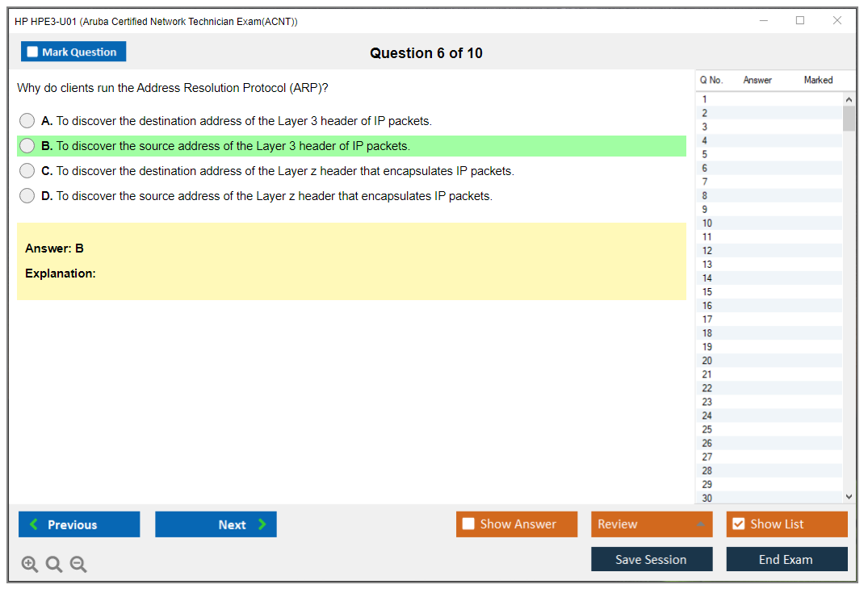Go to the Previous question
This screenshot has width=868, height=593.
[x=79, y=524]
